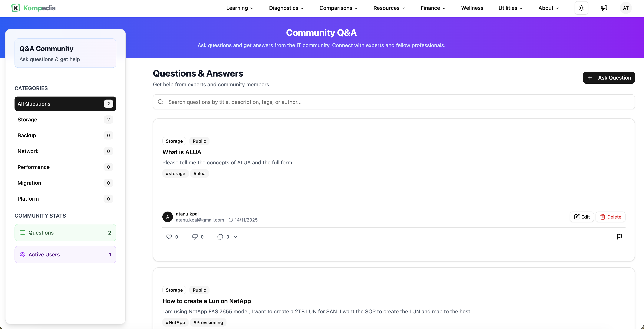The width and height of the screenshot is (644, 329).
Task: Open the Wellness page
Action: point(472,8)
